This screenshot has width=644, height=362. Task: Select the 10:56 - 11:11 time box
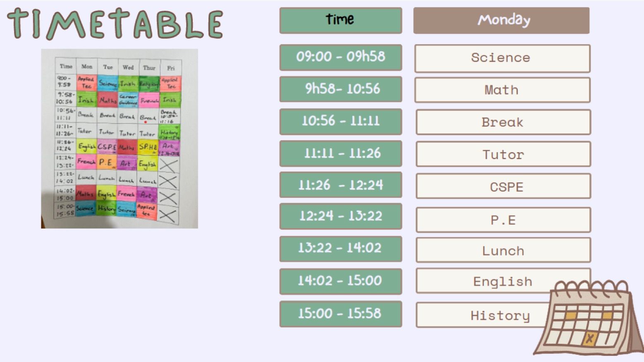click(x=340, y=121)
